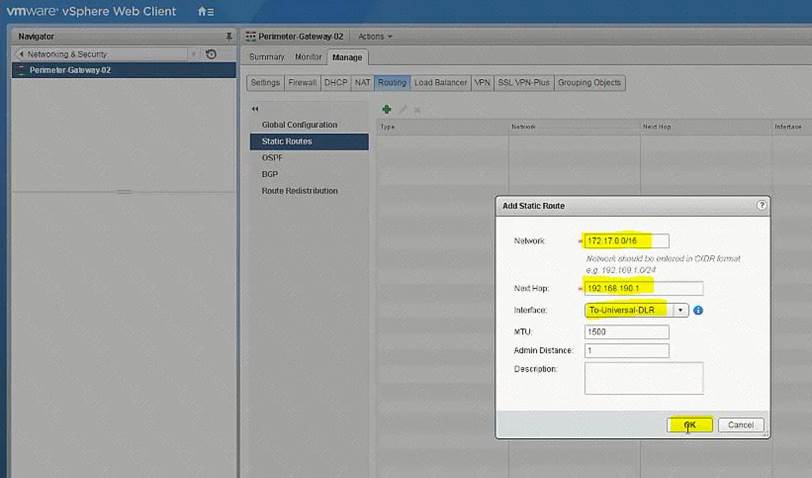The height and width of the screenshot is (478, 812).
Task: Click the Next Hop input field
Action: pyautogui.click(x=644, y=289)
